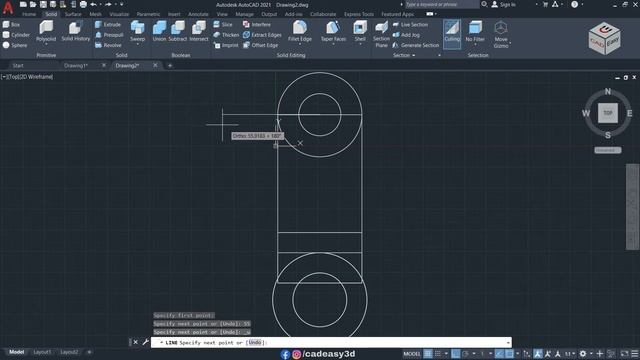Open the Drawing1 file tab
The height and width of the screenshot is (360, 640).
(76, 65)
